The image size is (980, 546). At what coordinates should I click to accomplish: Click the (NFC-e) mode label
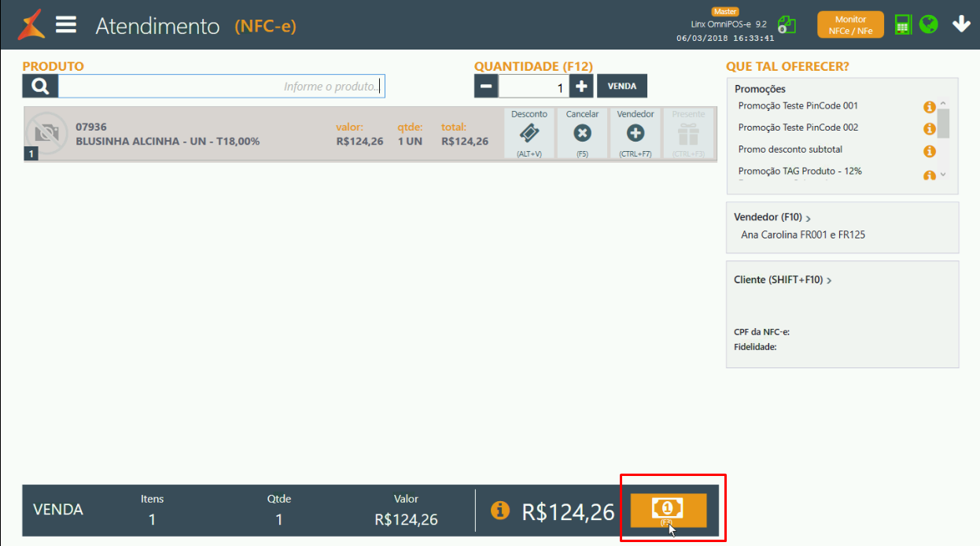(265, 26)
